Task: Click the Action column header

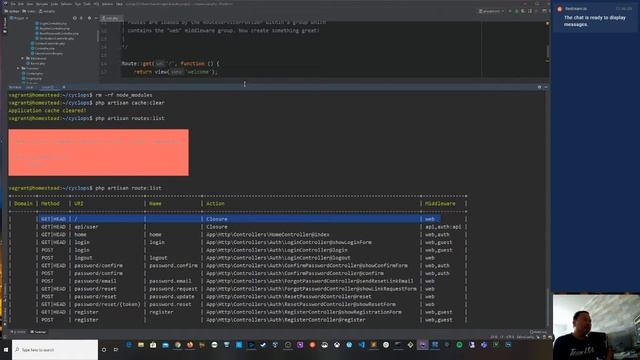Action: (x=215, y=204)
